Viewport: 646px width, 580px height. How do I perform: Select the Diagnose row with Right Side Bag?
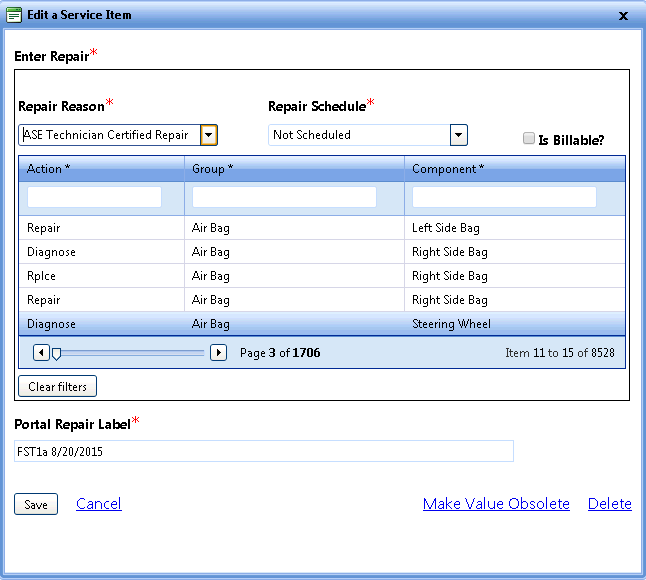(322, 252)
